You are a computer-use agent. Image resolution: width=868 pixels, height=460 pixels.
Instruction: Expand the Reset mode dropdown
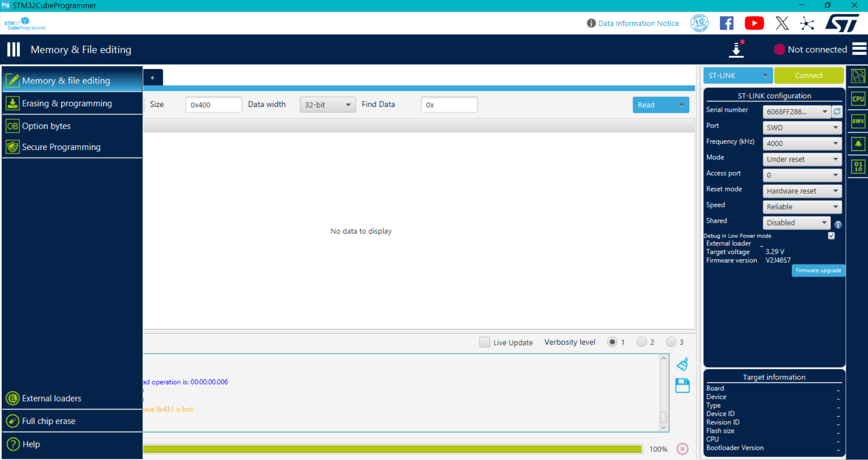[801, 191]
